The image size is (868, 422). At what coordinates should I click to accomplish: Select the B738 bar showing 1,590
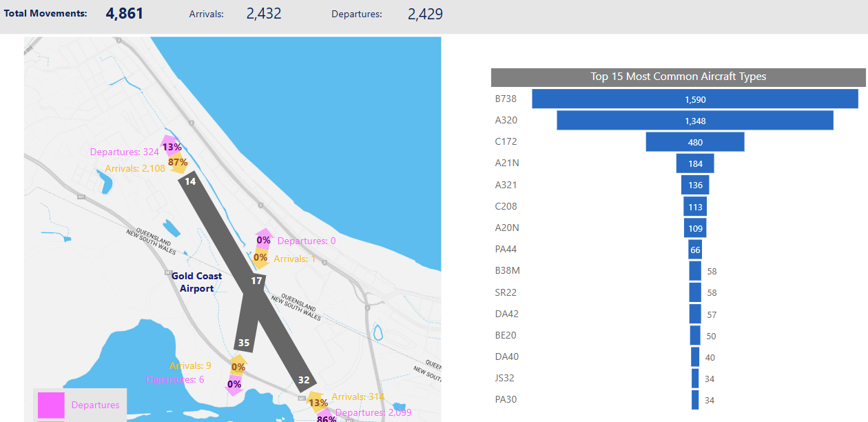(694, 99)
